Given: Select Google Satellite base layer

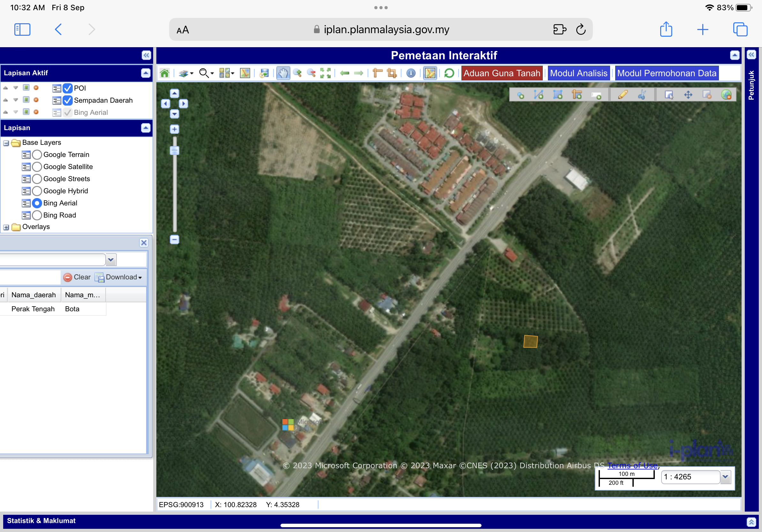Looking at the screenshot, I should tap(37, 166).
